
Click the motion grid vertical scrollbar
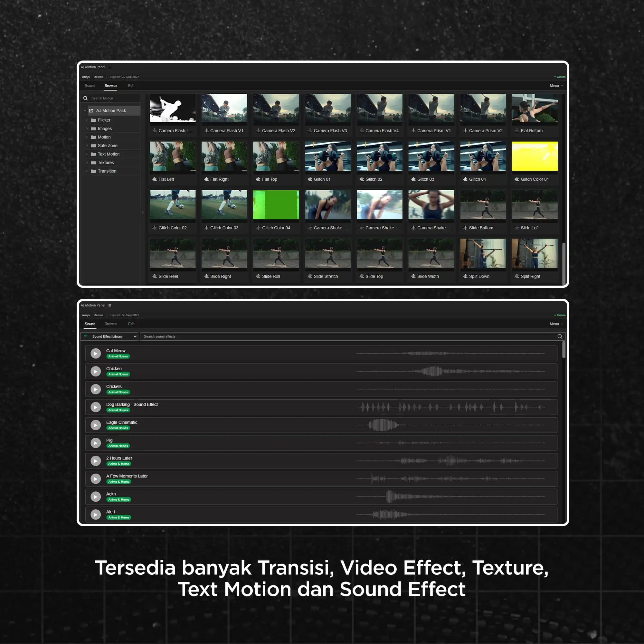(x=564, y=263)
